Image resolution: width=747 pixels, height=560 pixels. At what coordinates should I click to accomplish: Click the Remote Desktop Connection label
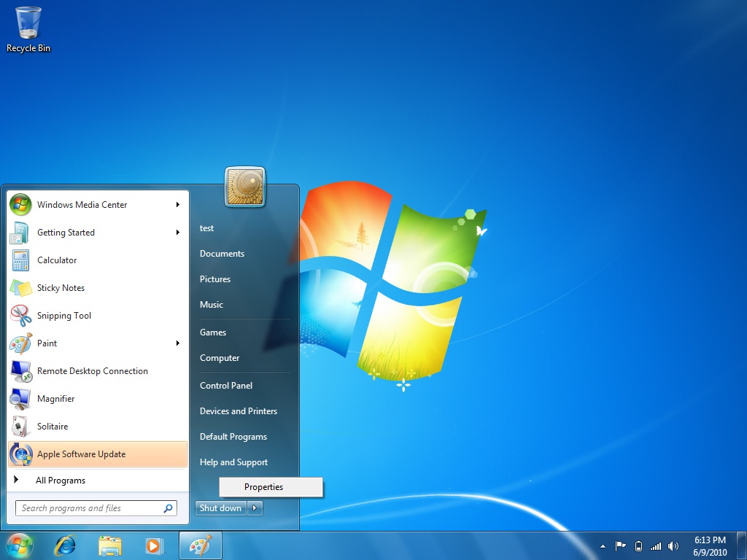[93, 371]
